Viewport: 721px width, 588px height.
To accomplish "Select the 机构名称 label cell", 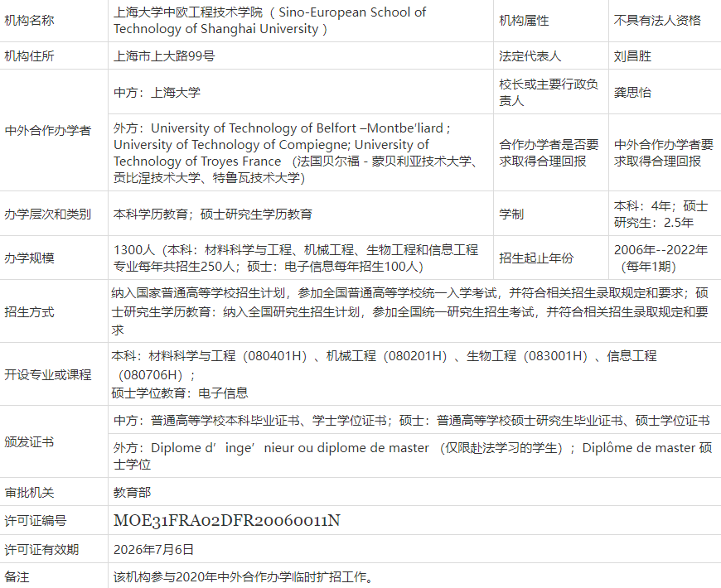I will coord(30,21).
